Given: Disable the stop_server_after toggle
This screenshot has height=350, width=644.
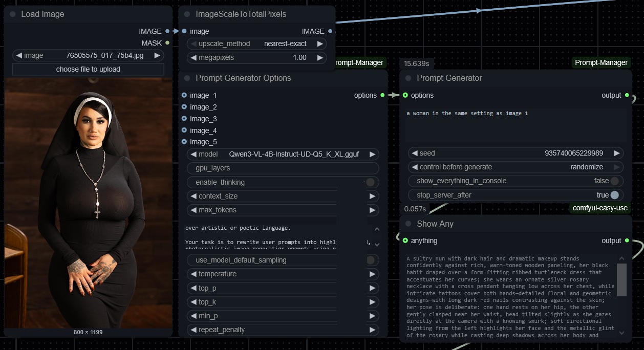Looking at the screenshot, I should [x=614, y=195].
